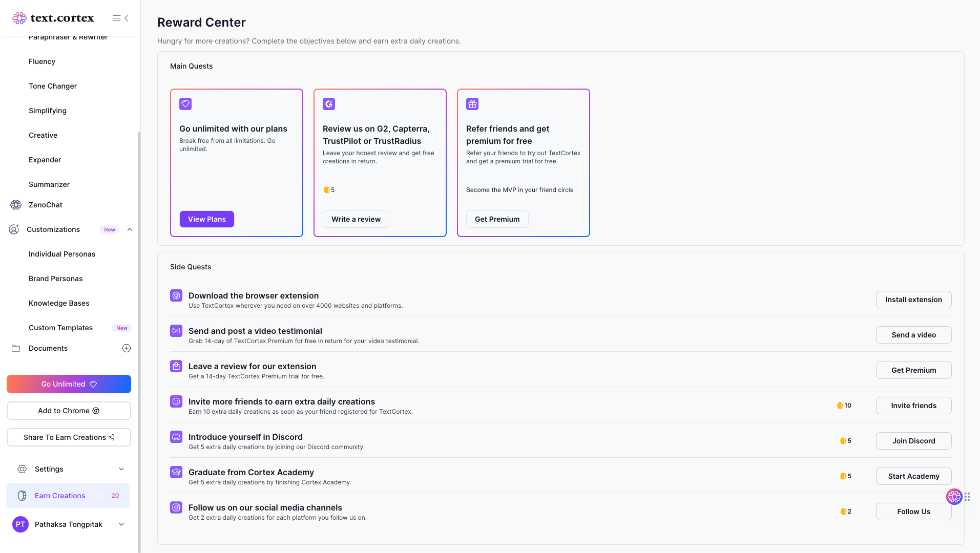Image resolution: width=980 pixels, height=553 pixels.
Task: Click the View Plans button
Action: (207, 219)
